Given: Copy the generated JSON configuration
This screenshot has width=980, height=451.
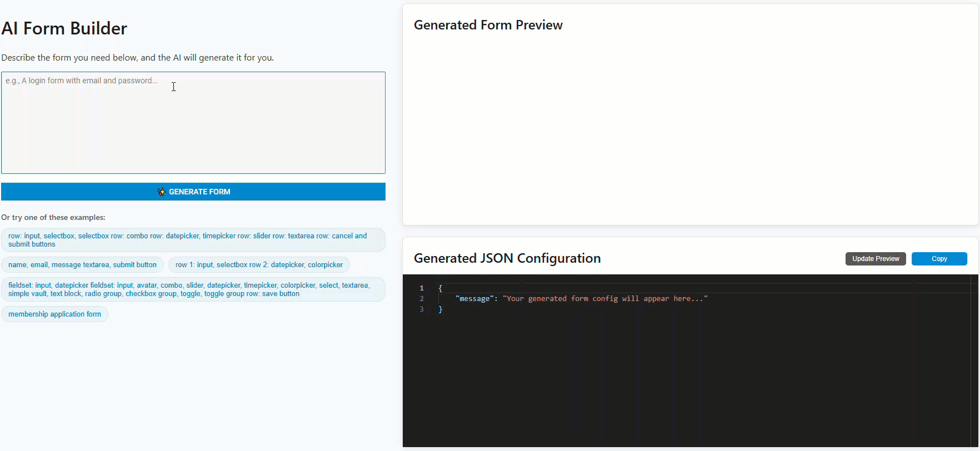Looking at the screenshot, I should 939,259.
